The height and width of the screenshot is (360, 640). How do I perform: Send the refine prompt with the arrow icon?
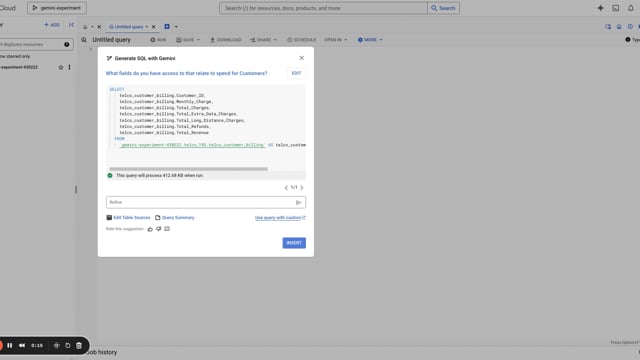click(x=298, y=202)
